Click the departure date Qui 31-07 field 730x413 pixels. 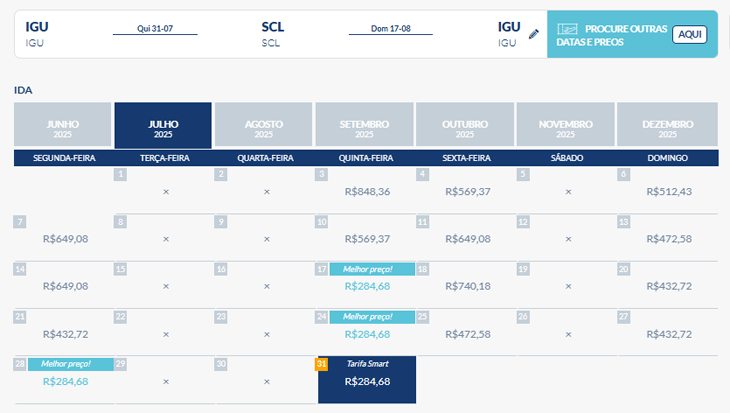coord(153,30)
